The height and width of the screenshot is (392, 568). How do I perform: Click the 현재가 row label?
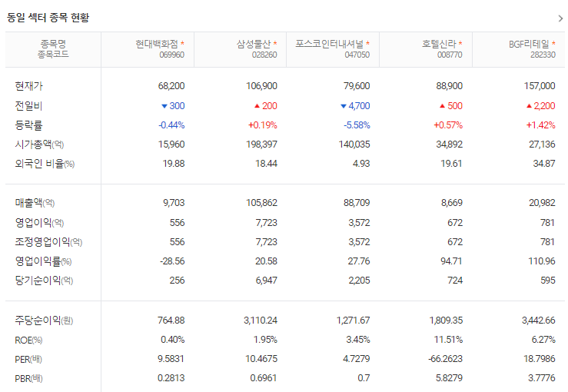pos(28,86)
